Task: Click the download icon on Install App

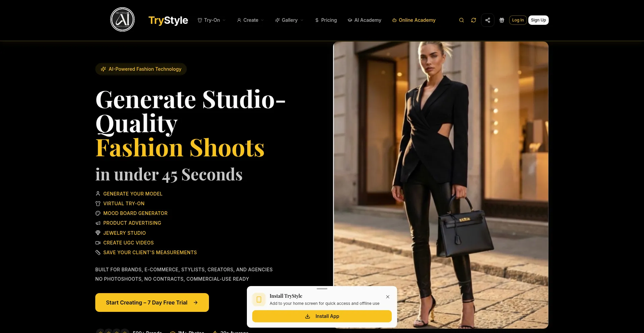Action: pyautogui.click(x=308, y=316)
